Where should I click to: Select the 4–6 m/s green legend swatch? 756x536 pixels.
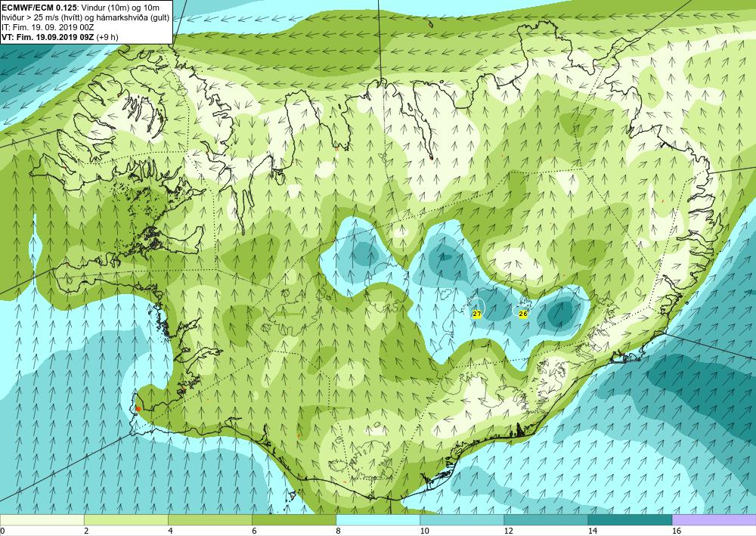209,519
